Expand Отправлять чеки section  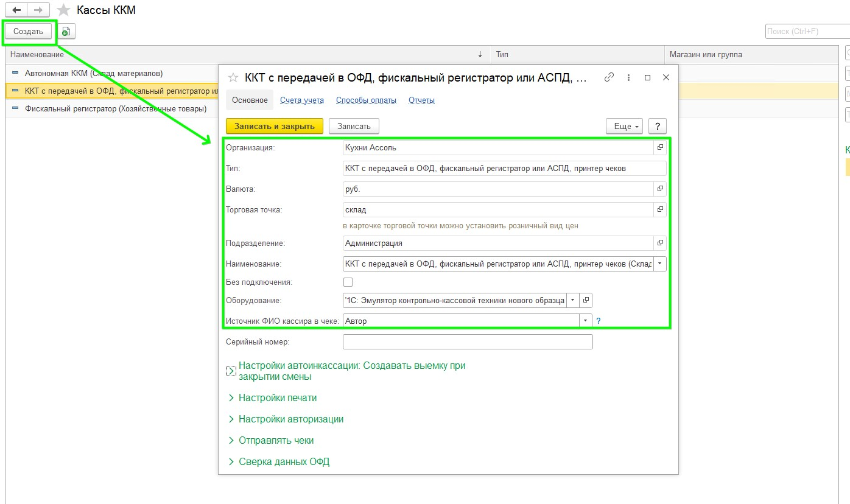271,441
